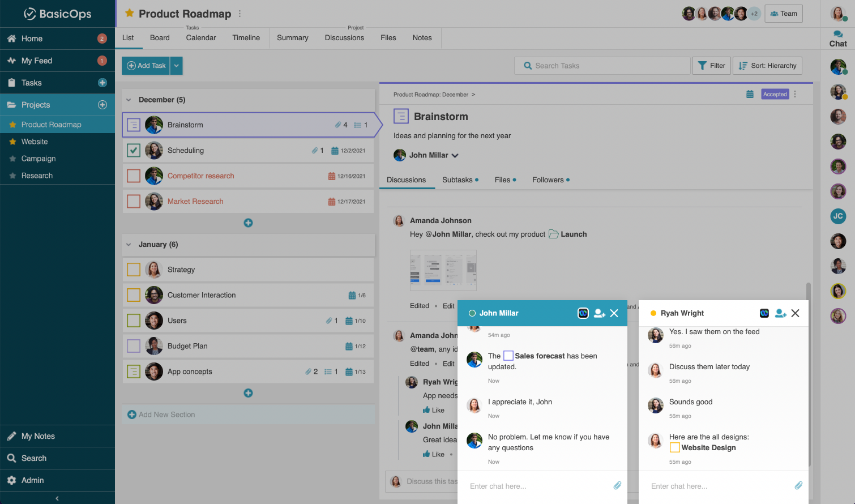This screenshot has width=855, height=504.
Task: Switch to the Board view tab
Action: point(160,38)
